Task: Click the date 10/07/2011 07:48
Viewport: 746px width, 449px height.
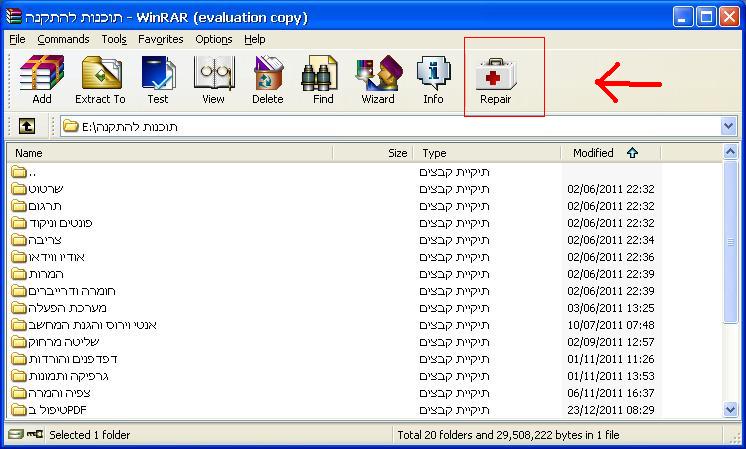Action: [610, 325]
